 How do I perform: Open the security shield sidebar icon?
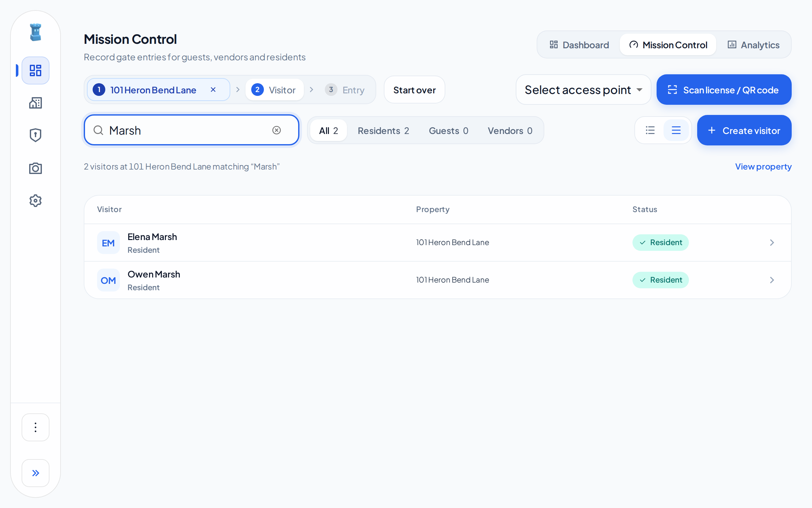click(36, 135)
